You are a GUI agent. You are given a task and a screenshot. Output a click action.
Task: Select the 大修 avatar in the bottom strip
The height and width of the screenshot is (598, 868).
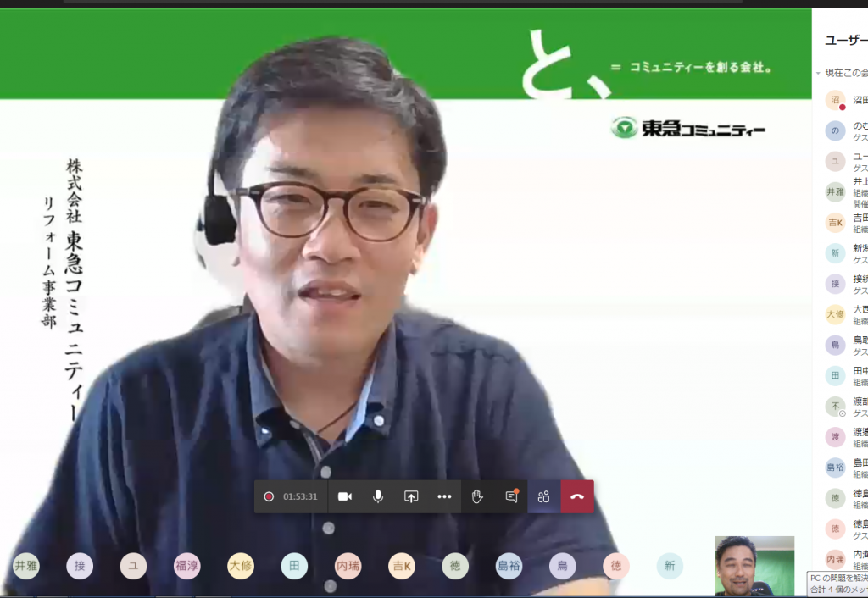point(240,566)
